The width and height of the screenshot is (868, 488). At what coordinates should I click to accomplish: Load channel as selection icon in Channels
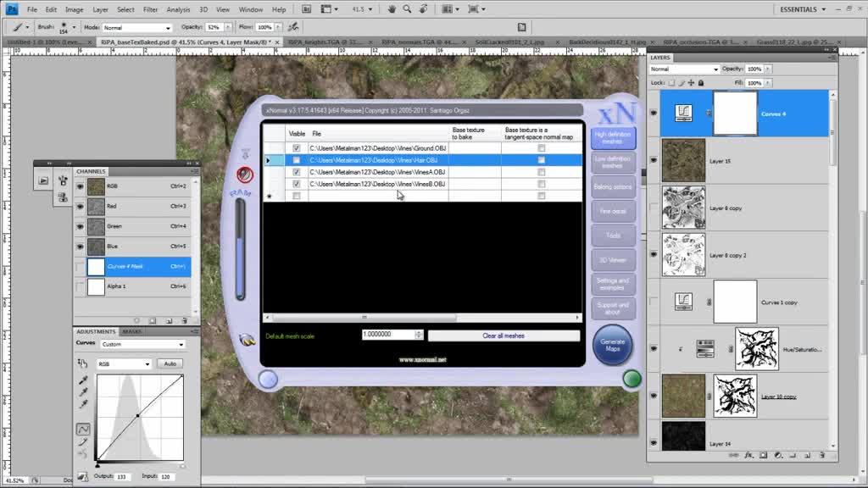[136, 320]
